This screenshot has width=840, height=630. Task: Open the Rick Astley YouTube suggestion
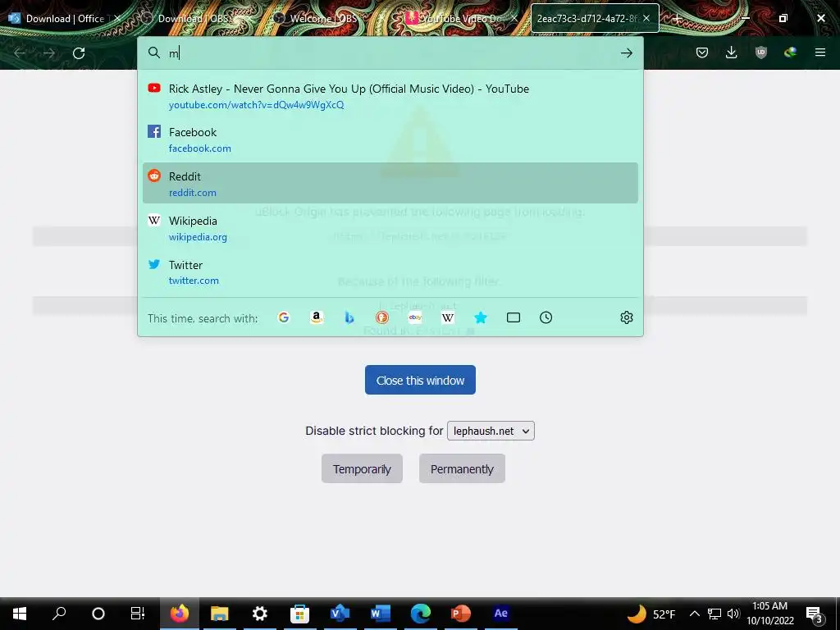390,96
